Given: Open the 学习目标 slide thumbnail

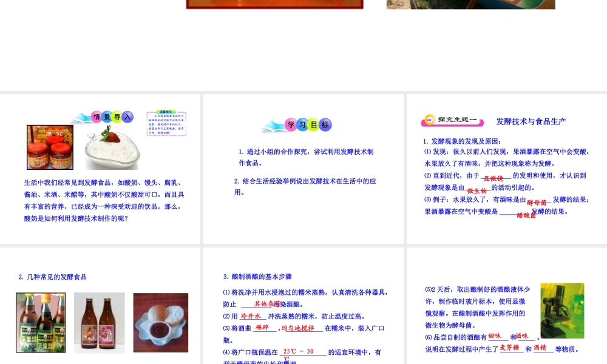Looking at the screenshot, I should pyautogui.click(x=303, y=169).
